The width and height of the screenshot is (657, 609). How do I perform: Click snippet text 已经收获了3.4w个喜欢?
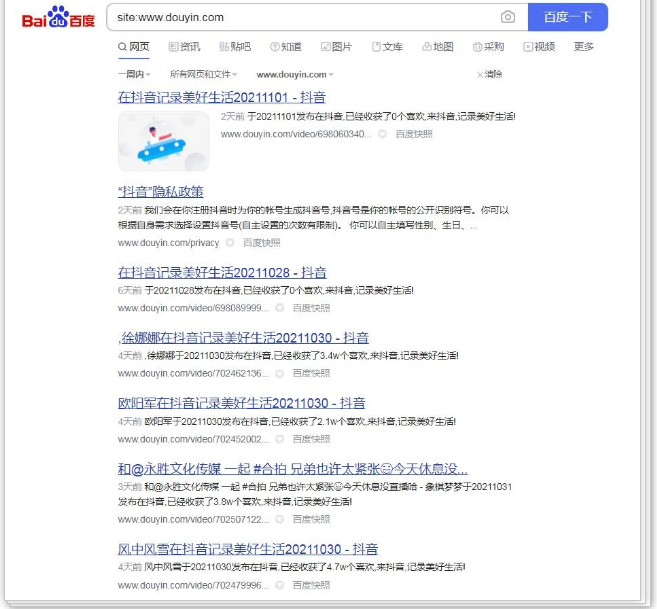click(x=321, y=356)
